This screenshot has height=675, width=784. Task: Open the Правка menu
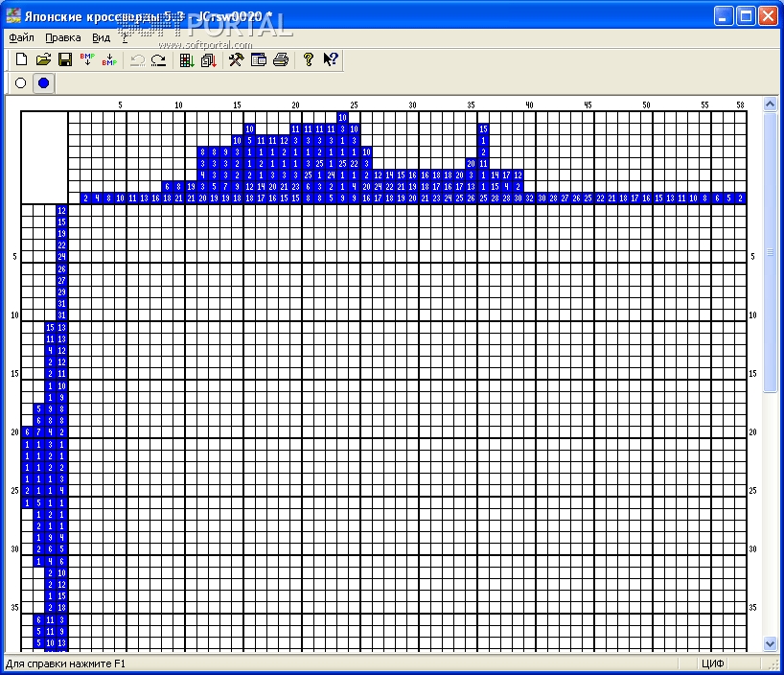coord(62,38)
